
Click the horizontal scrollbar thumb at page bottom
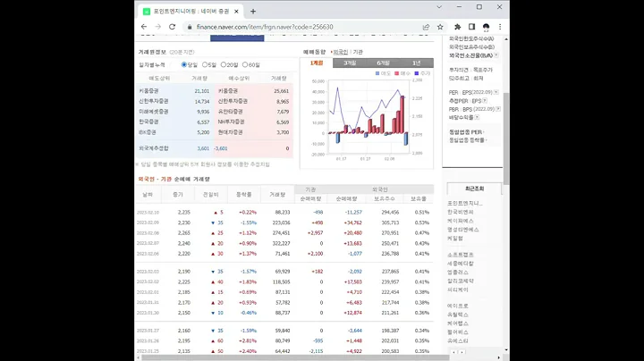tap(295, 357)
